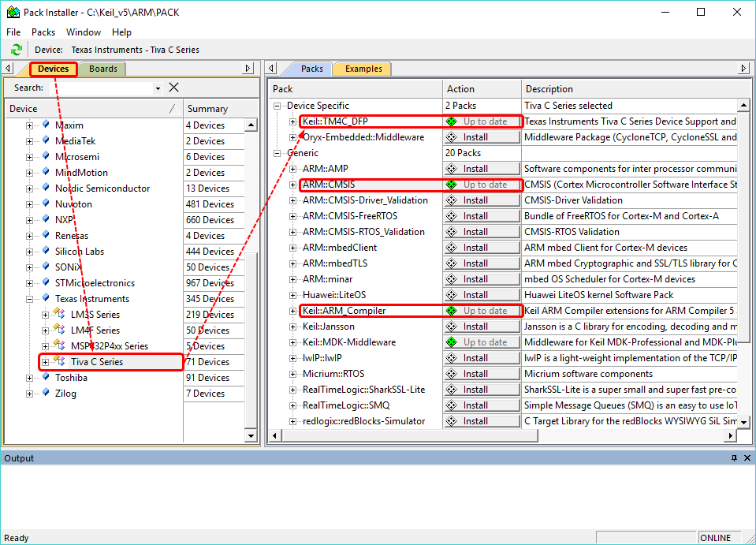Screen dimensions: 756x545
Task: Click the Tiva C Series device icon
Action: pos(61,362)
